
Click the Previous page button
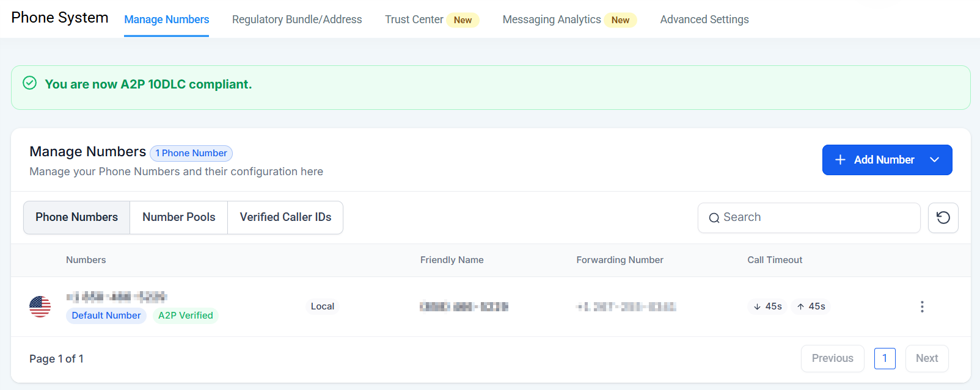pos(832,358)
